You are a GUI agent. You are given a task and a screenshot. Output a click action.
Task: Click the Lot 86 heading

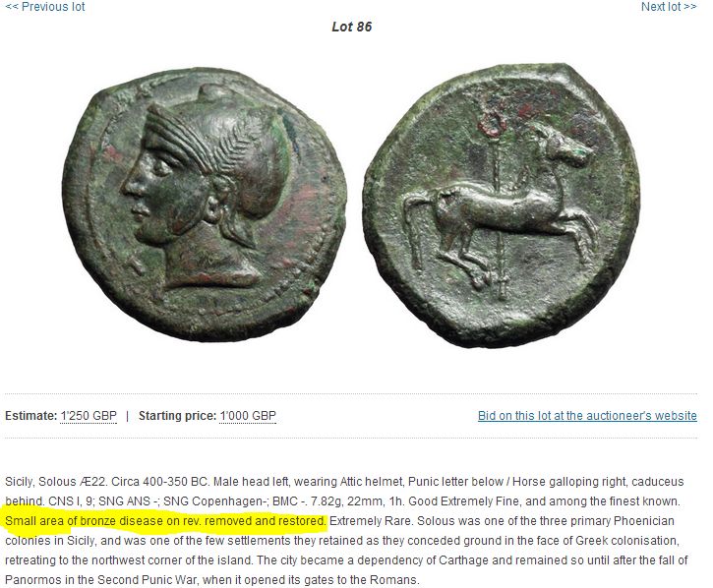(x=351, y=27)
